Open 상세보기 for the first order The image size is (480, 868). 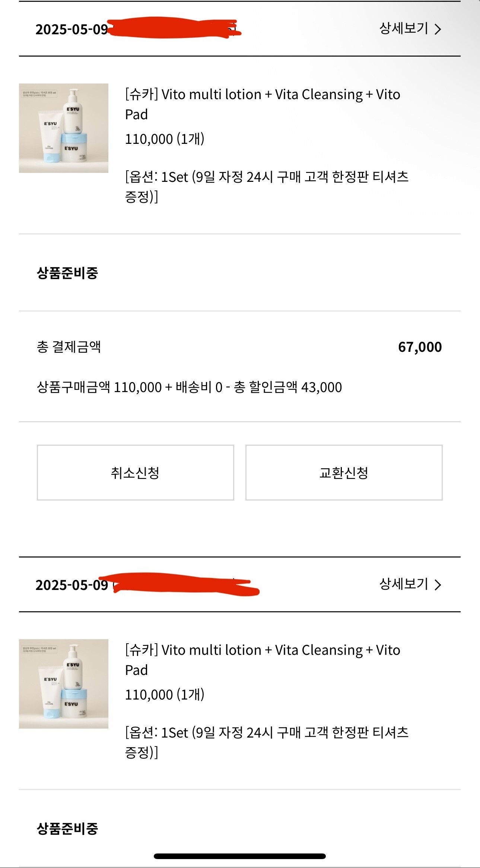tap(404, 29)
